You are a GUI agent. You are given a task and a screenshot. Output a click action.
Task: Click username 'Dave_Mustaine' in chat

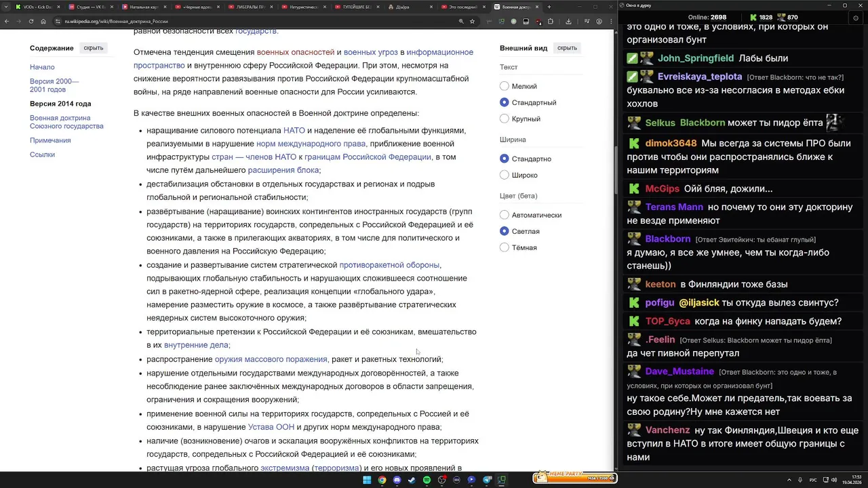click(679, 371)
